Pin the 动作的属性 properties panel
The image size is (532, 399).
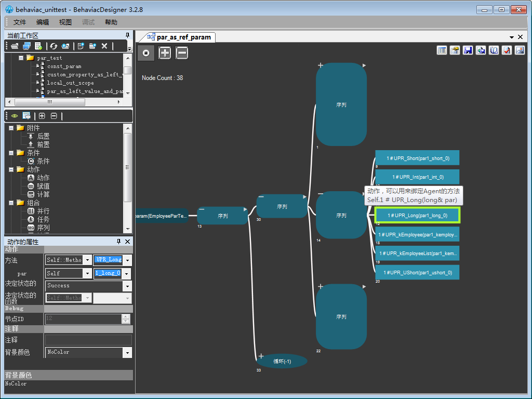click(118, 242)
